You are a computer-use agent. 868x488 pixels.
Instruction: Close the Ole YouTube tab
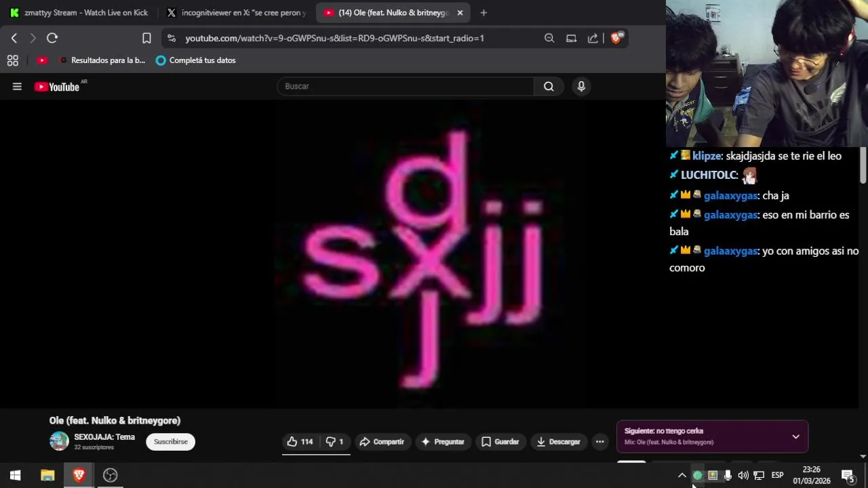pos(460,12)
